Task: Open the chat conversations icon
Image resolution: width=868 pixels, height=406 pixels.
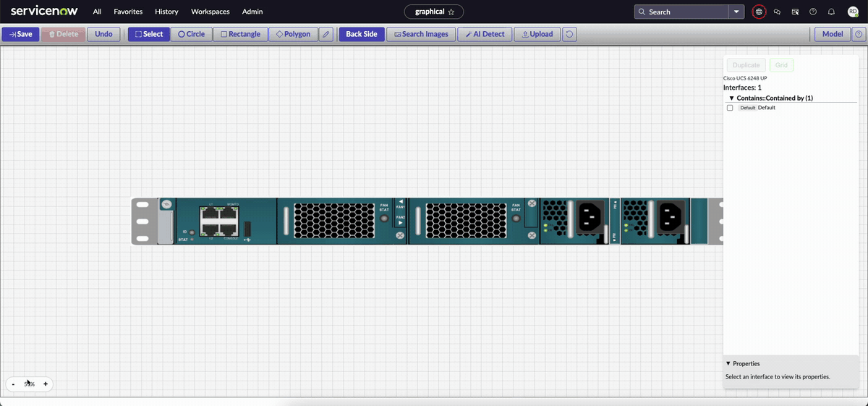Action: click(x=777, y=12)
